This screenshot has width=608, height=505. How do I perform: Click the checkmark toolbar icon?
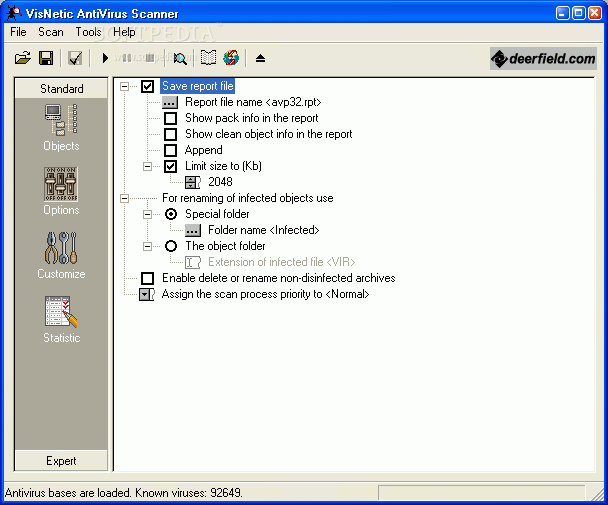75,58
